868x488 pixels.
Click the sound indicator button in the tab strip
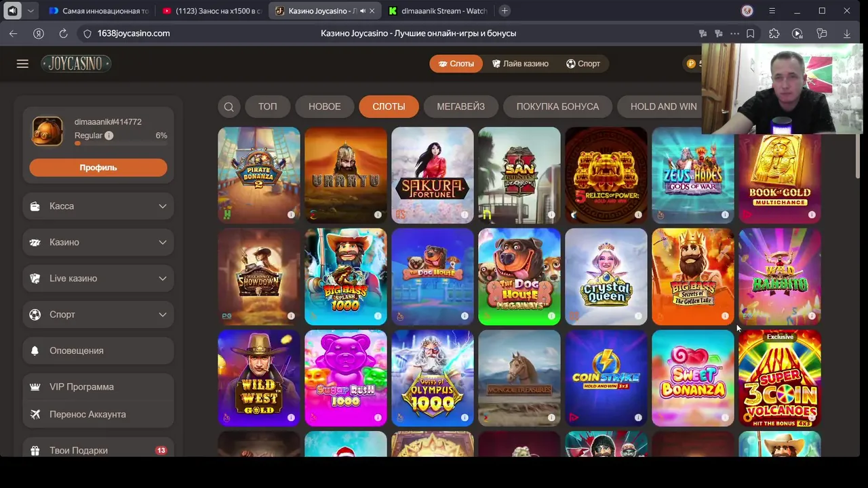click(x=12, y=11)
